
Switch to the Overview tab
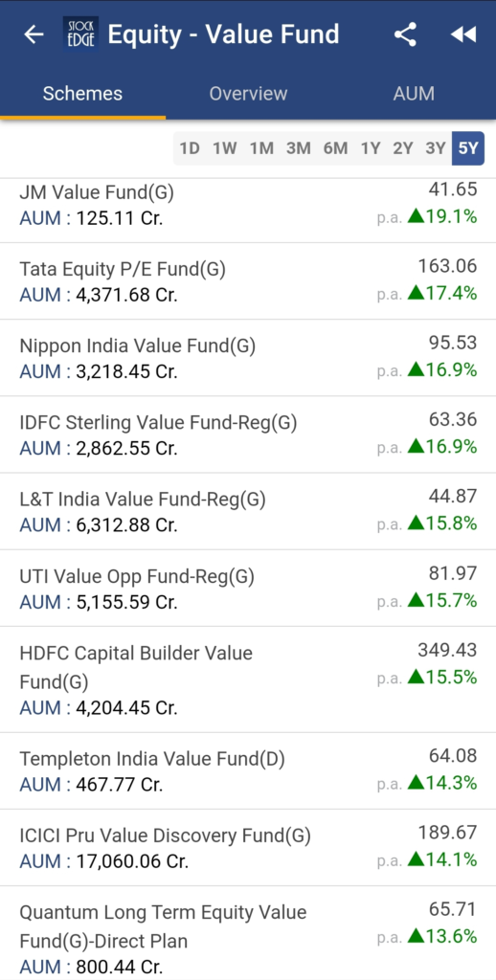(x=248, y=94)
